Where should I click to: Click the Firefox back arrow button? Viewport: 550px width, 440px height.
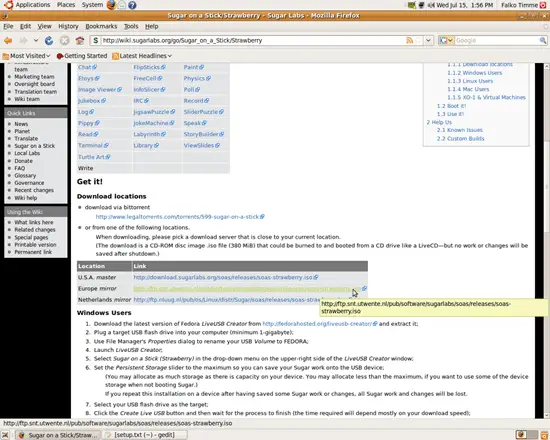[8, 41]
